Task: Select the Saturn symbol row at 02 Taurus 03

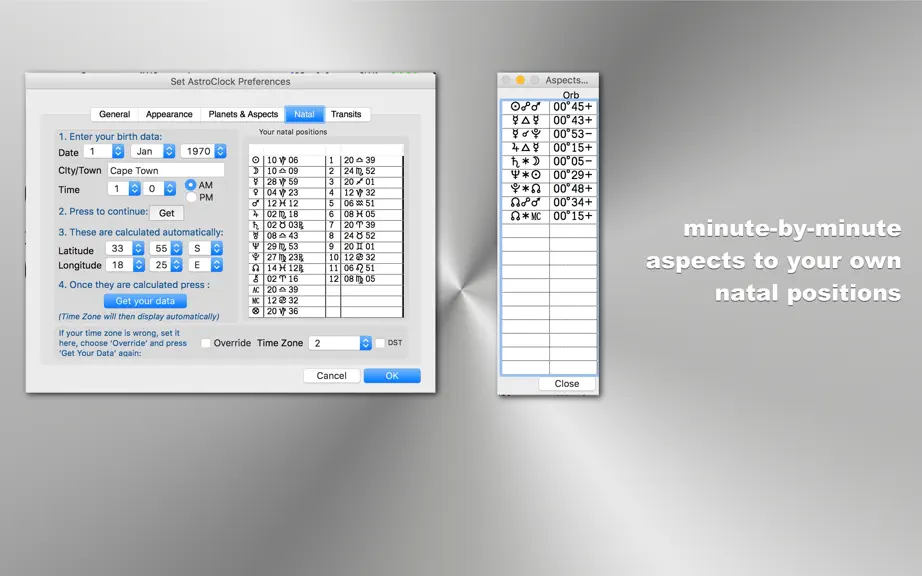Action: pos(287,225)
